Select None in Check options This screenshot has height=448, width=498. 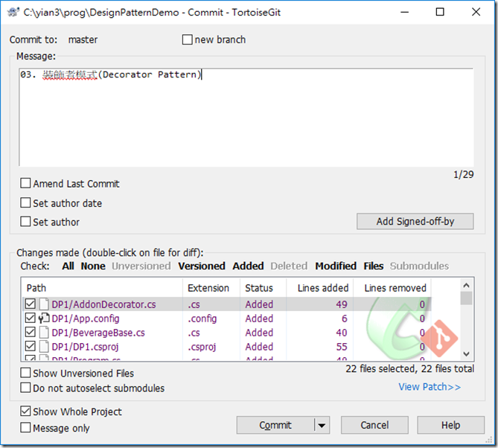coord(93,266)
